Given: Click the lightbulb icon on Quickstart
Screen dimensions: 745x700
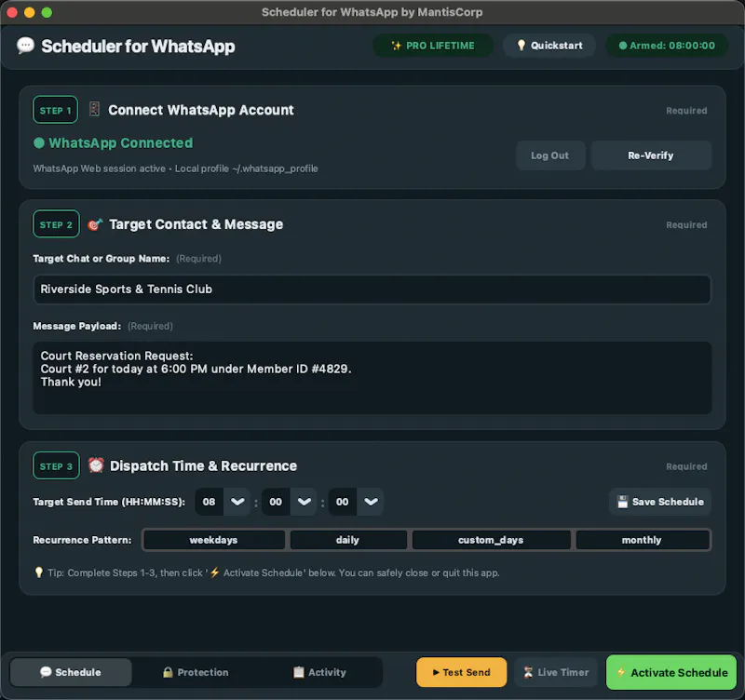Looking at the screenshot, I should click(521, 45).
